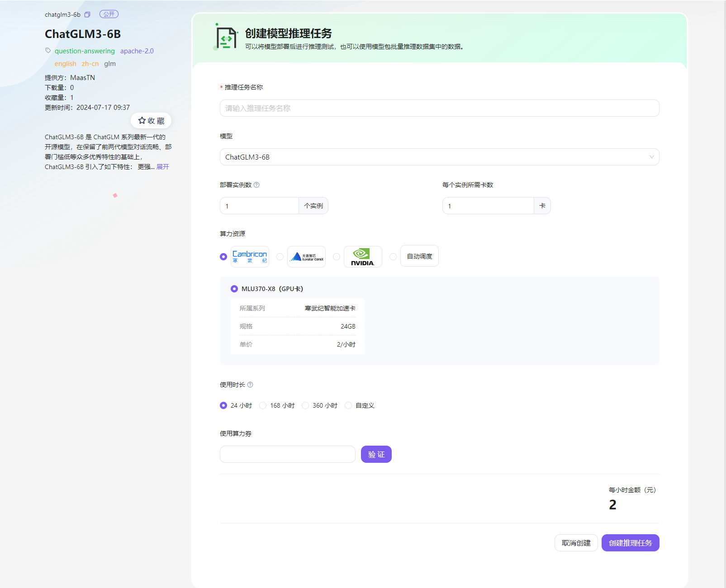The image size is (726, 588).
Task: Click the 验证 voucher button
Action: point(376,454)
